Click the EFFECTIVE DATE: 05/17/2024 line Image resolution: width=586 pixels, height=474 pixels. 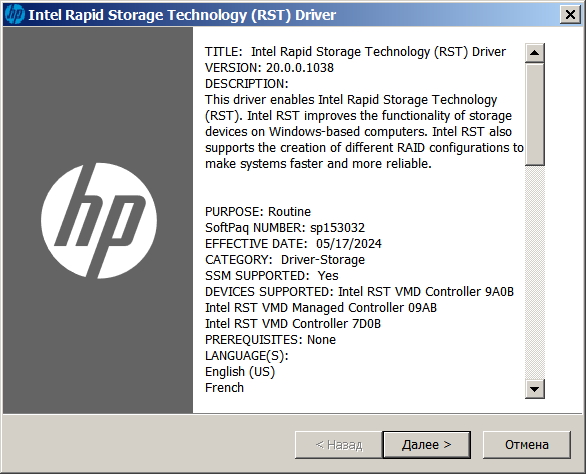(293, 244)
